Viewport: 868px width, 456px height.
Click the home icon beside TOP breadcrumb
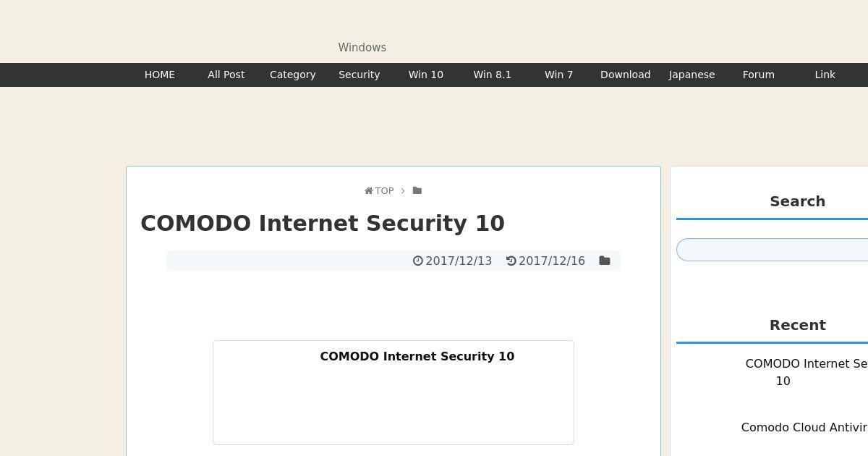(369, 191)
